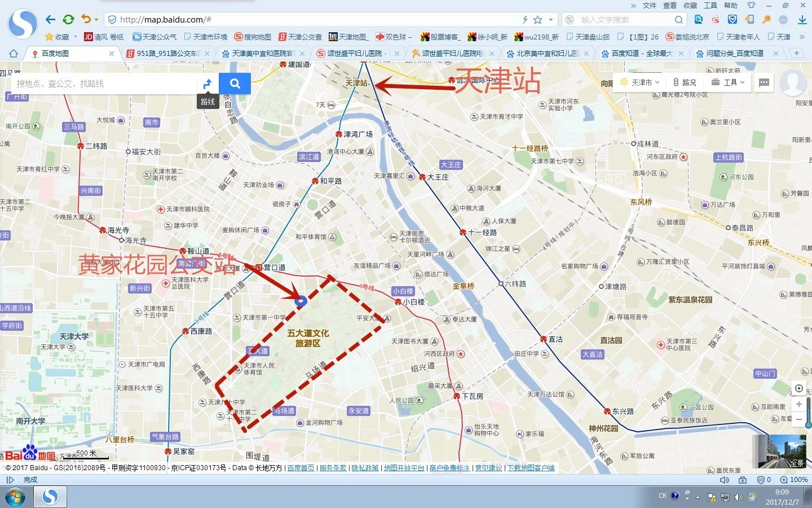
Task: Click the blue map search magnifier button
Action: click(235, 84)
